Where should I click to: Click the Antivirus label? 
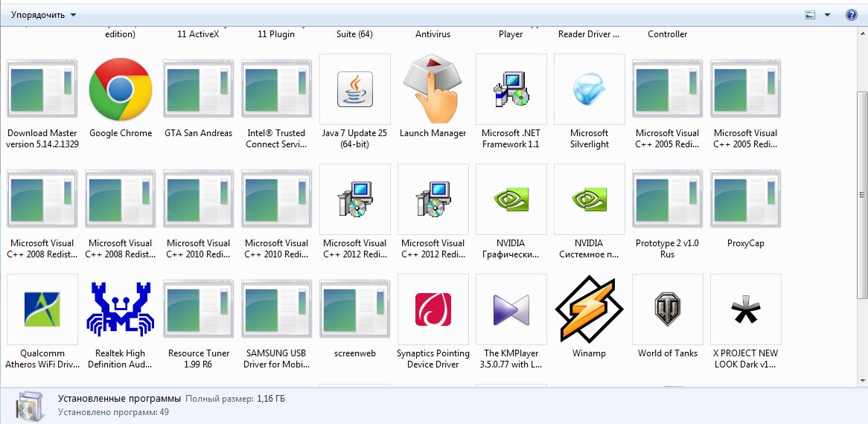(433, 33)
